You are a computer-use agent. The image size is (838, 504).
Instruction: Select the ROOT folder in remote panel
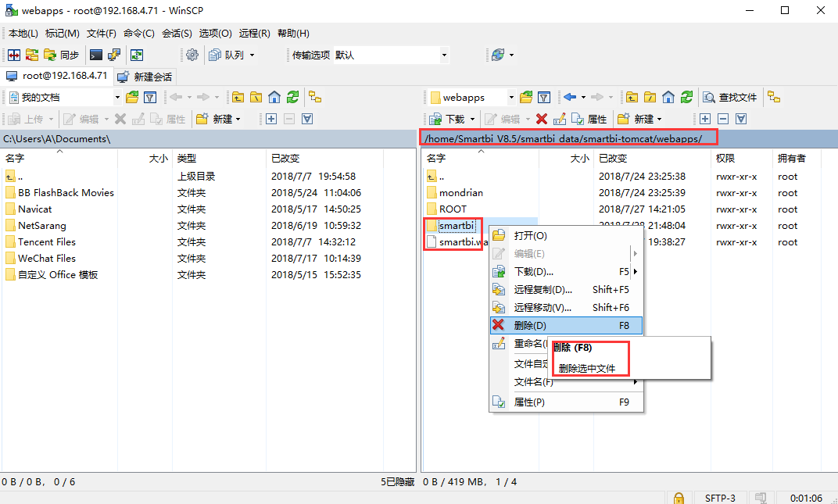click(453, 209)
